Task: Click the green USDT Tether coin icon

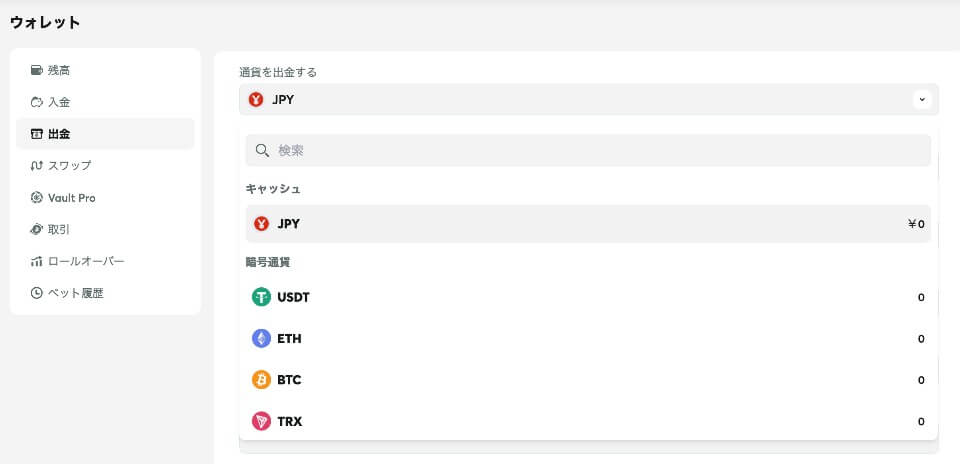Action: 262,297
